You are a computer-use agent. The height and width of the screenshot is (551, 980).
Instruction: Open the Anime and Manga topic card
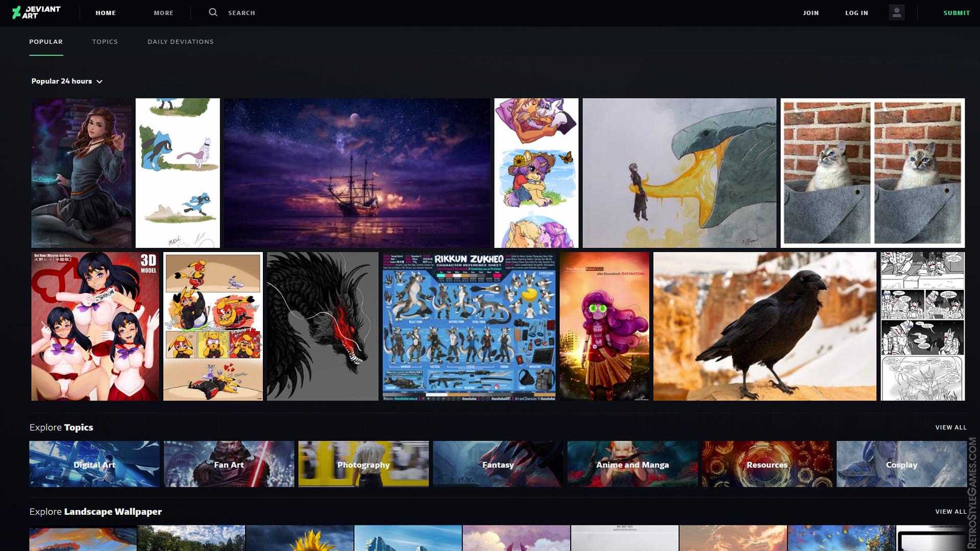pyautogui.click(x=632, y=464)
